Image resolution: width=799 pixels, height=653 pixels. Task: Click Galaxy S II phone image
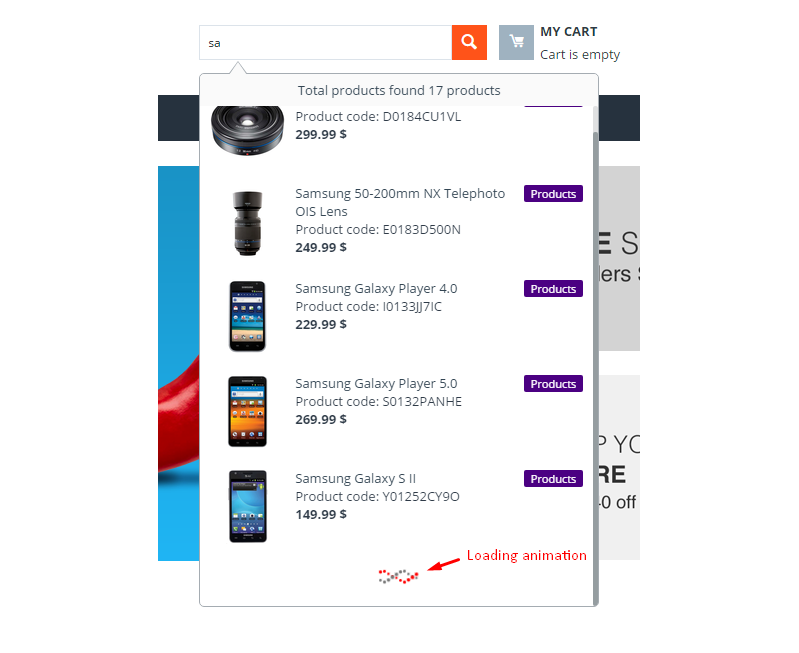coord(248,506)
